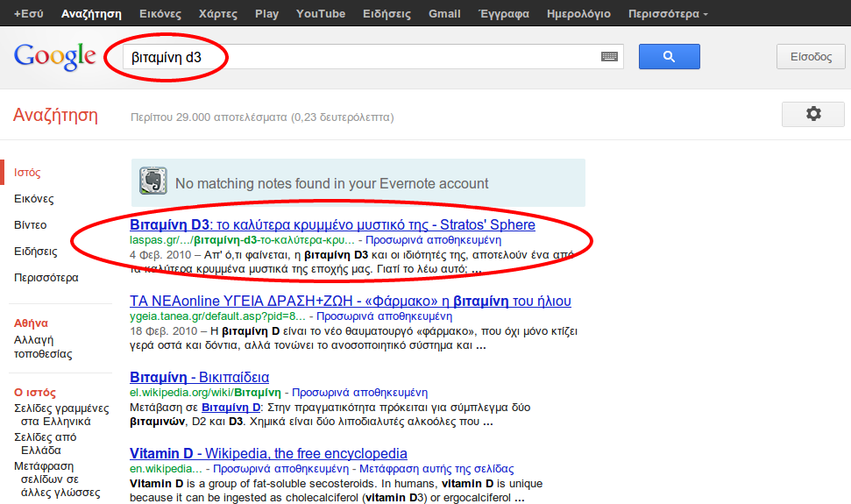Open Έγγραφα in the top bar
The image size is (851, 504).
coord(504,13)
